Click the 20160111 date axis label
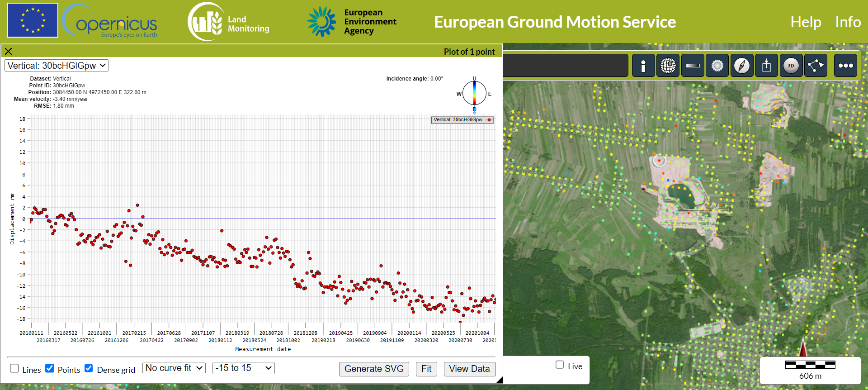 click(31, 333)
